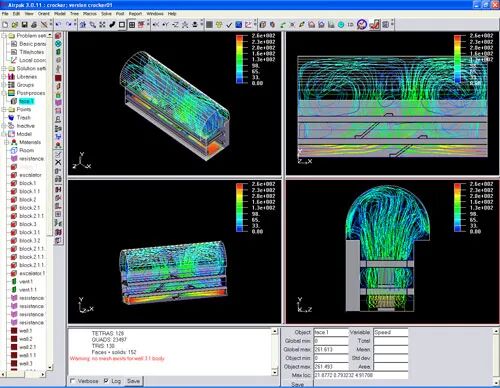500x388 pixels.
Task: Click the Print icon in toolbar
Action: point(34,25)
